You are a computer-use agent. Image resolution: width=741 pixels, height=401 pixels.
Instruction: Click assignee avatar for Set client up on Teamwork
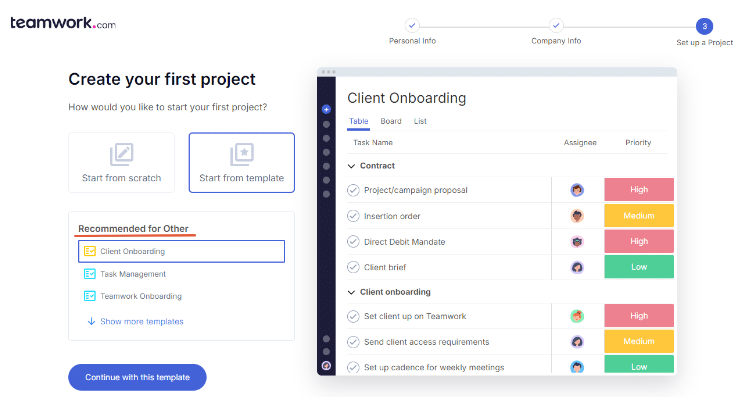(577, 316)
